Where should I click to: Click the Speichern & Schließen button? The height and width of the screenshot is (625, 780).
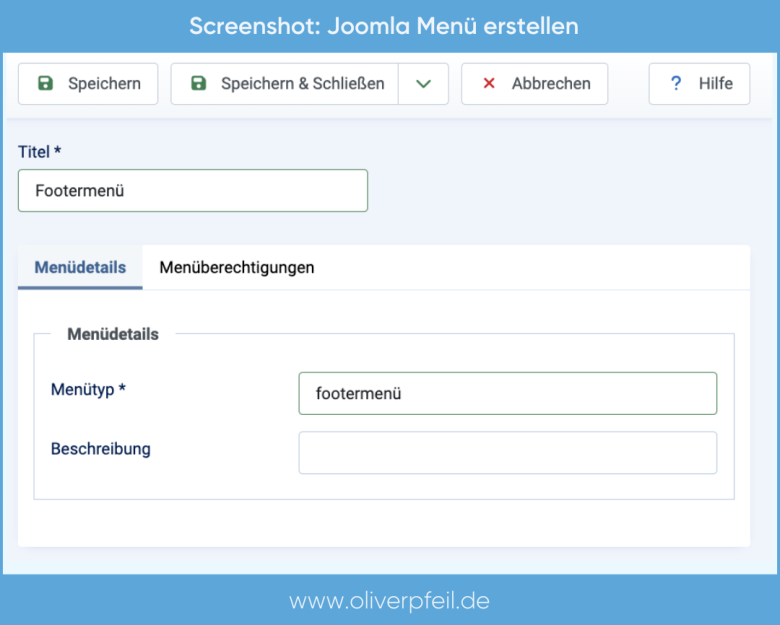click(x=285, y=84)
